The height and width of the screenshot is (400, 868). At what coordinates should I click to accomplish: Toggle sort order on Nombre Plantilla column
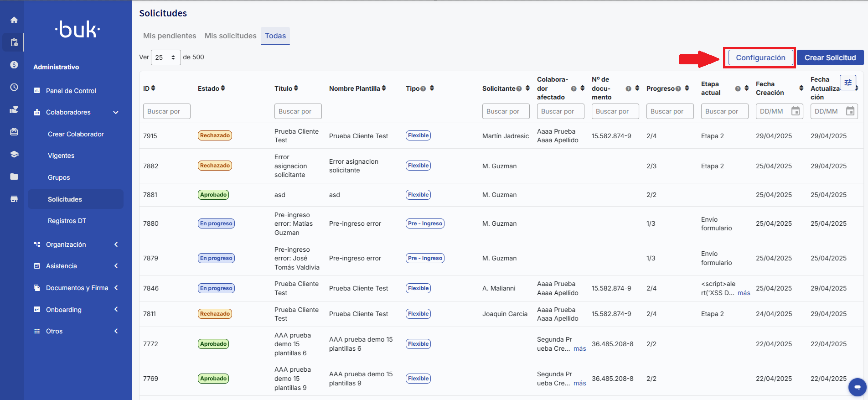point(384,88)
